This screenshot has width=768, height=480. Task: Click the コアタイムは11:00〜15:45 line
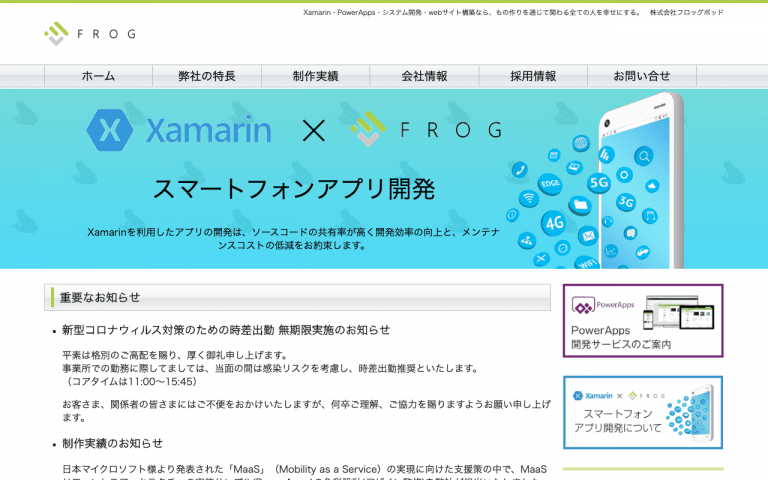tap(130, 381)
